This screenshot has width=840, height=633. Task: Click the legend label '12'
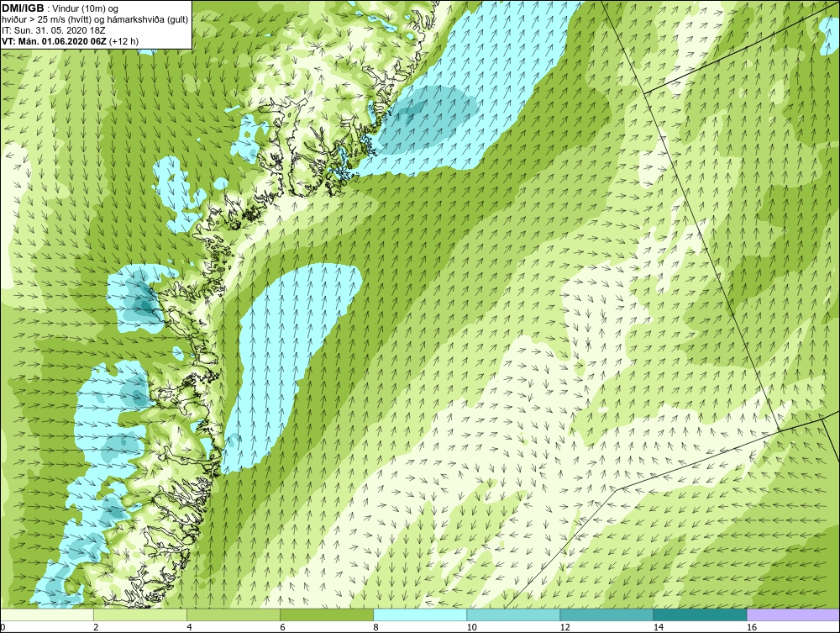pyautogui.click(x=564, y=627)
